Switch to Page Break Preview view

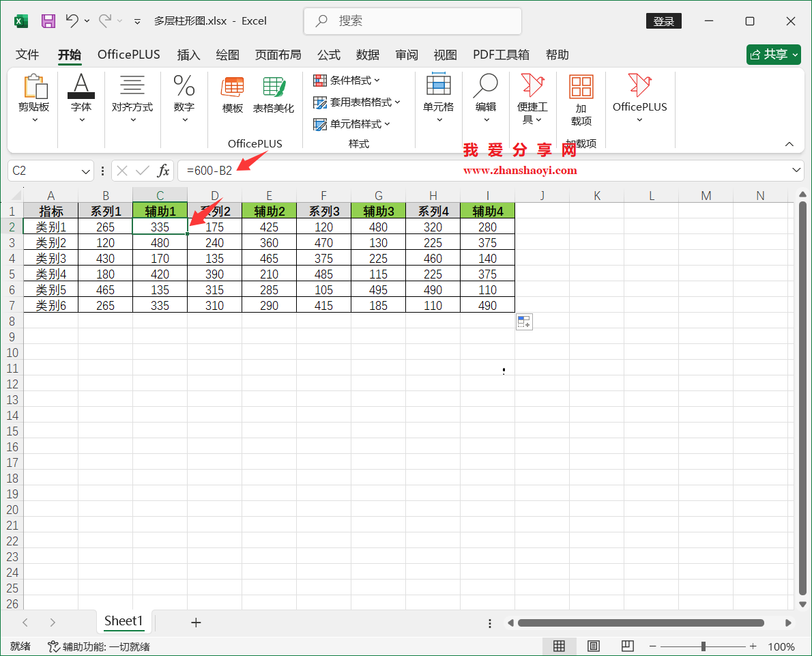click(x=628, y=646)
